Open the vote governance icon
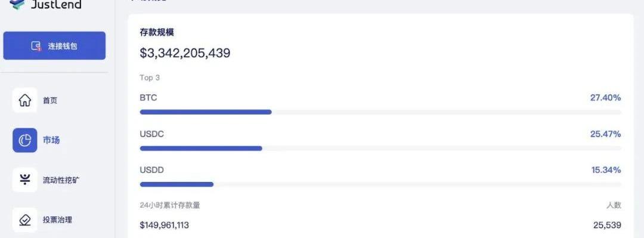 [x=24, y=220]
